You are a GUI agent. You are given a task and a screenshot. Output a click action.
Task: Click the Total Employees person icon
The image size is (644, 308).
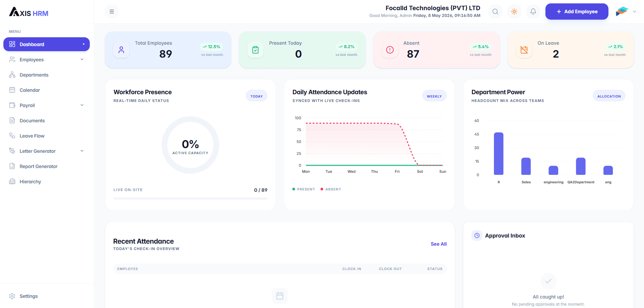click(121, 50)
